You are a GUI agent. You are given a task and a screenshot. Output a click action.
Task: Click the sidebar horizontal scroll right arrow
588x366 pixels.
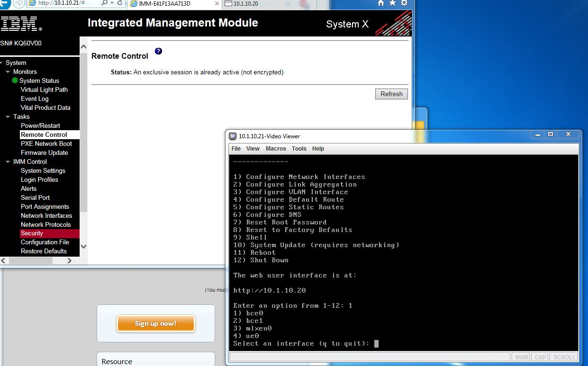pos(69,260)
